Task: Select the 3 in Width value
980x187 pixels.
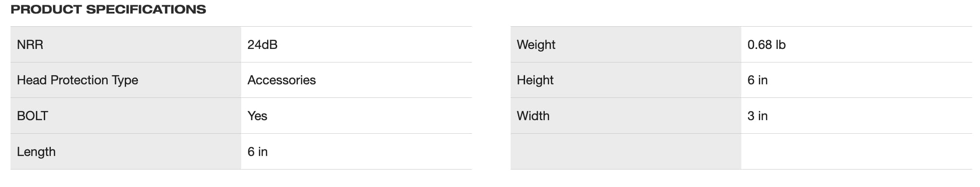Action: 758,116
